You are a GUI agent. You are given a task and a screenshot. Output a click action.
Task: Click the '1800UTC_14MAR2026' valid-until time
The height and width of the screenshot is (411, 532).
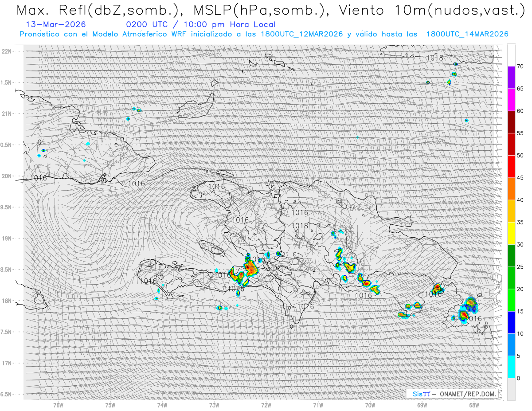pos(467,34)
